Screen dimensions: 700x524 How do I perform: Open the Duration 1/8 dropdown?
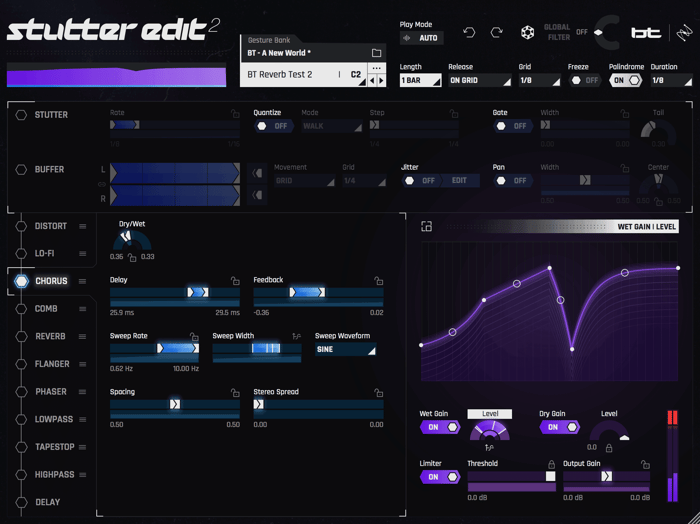671,80
